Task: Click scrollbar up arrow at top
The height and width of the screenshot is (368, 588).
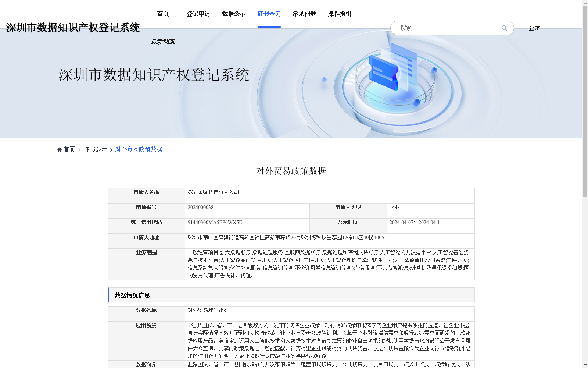Action: point(585,3)
